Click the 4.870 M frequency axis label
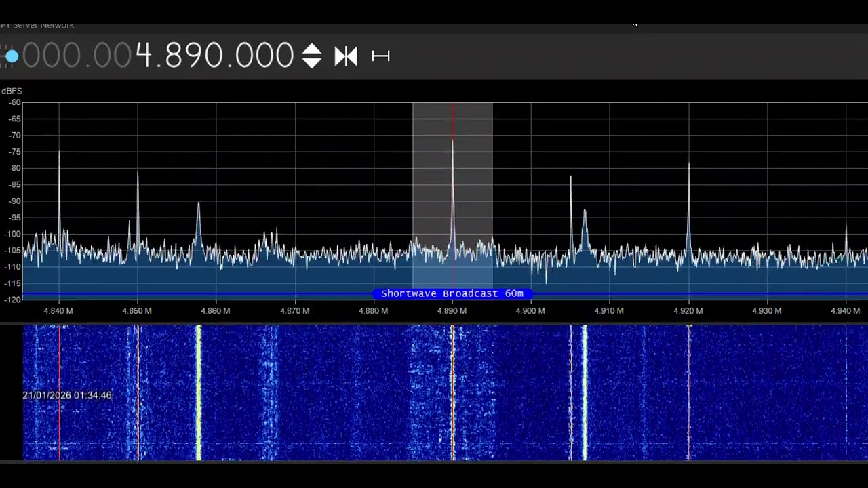868x488 pixels. (x=294, y=311)
